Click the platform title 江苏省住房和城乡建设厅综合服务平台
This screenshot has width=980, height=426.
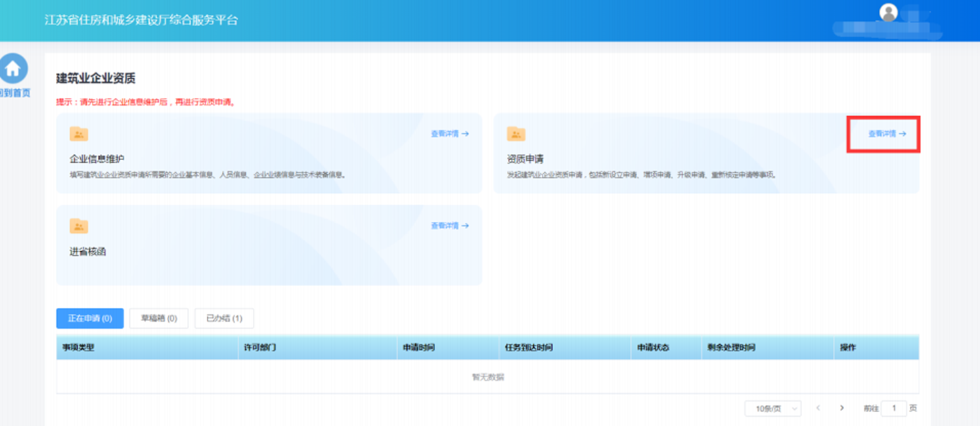pyautogui.click(x=141, y=20)
